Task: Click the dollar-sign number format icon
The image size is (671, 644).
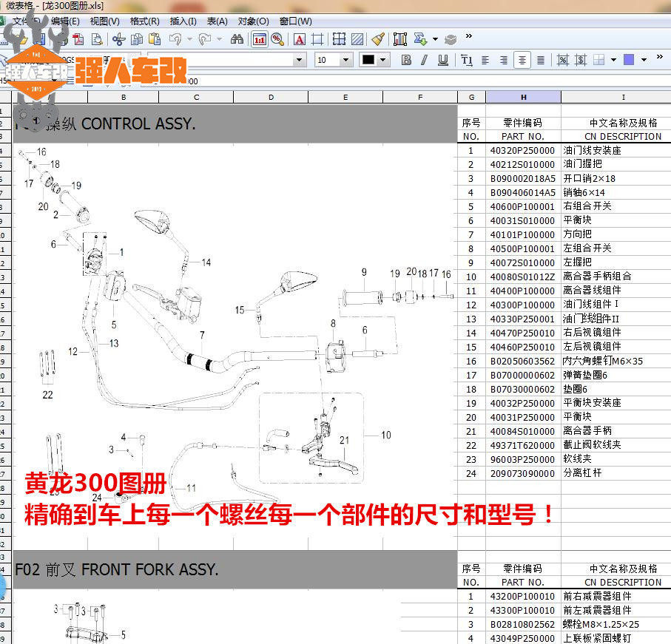Action: (x=581, y=61)
